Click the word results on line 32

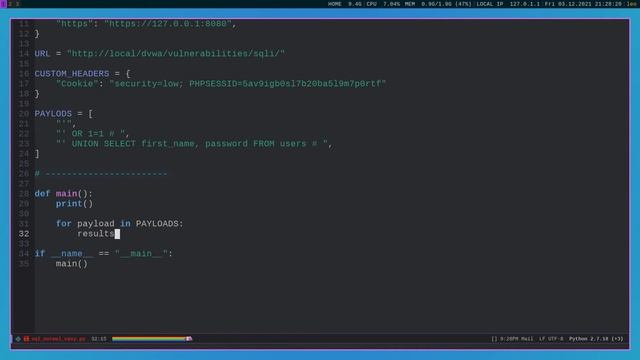[96, 234]
